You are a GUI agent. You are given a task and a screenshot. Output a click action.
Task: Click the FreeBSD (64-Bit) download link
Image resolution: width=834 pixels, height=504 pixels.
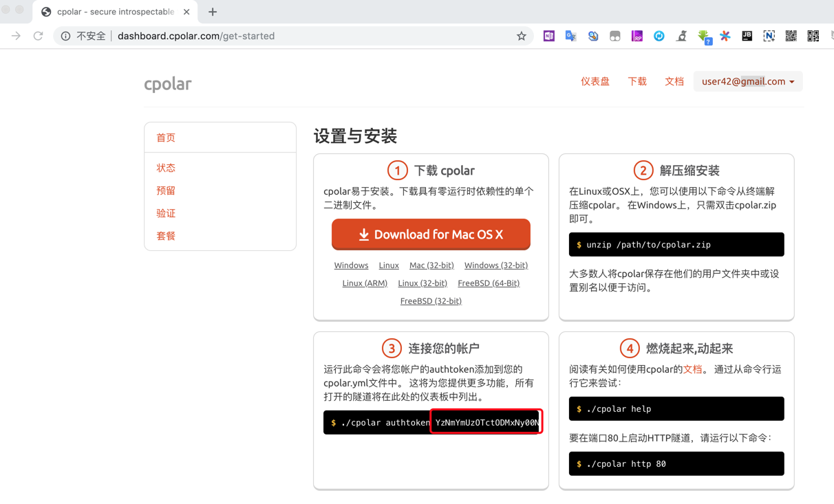(x=489, y=283)
